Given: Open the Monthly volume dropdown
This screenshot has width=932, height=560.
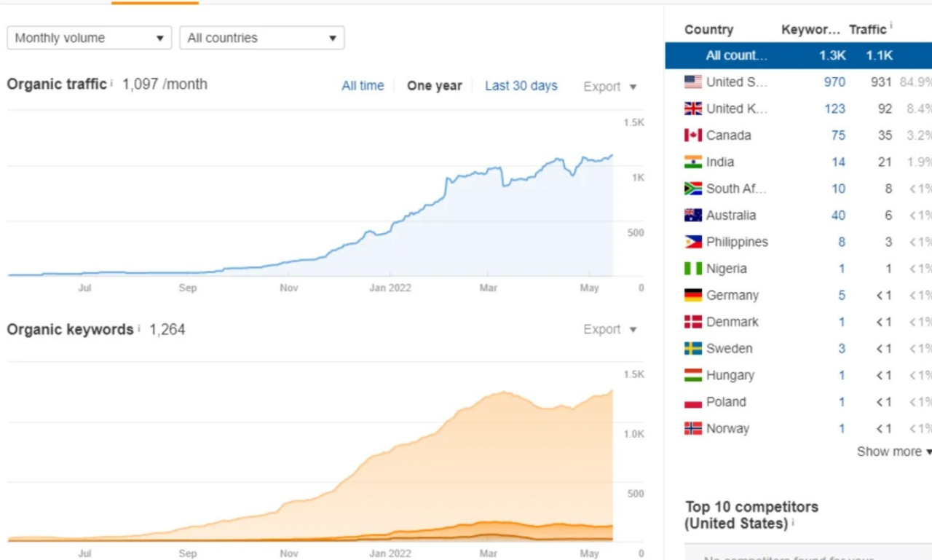Looking at the screenshot, I should [89, 38].
